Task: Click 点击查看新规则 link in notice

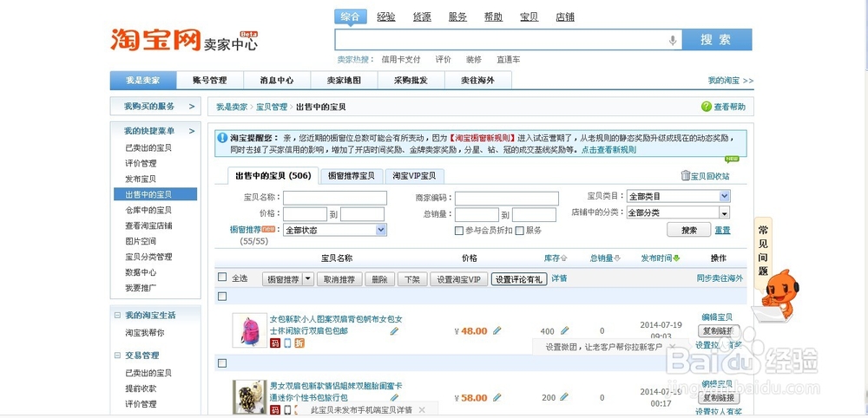Action: 608,150
